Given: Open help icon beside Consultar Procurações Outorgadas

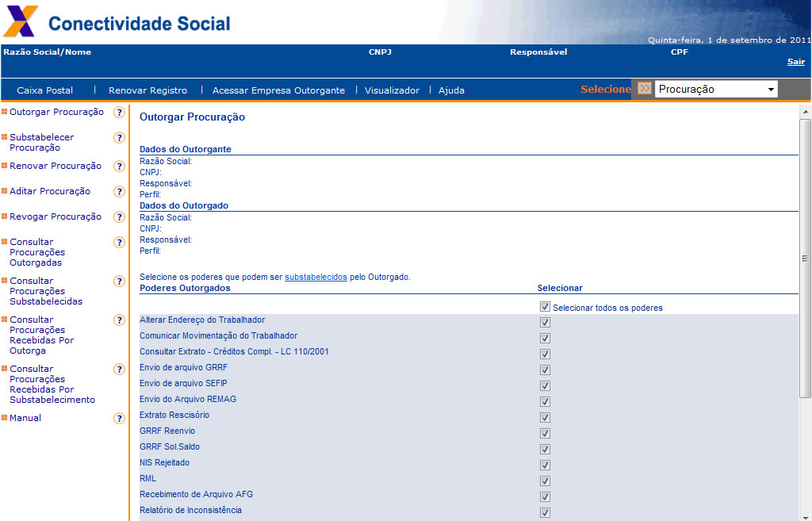Looking at the screenshot, I should click(x=119, y=243).
